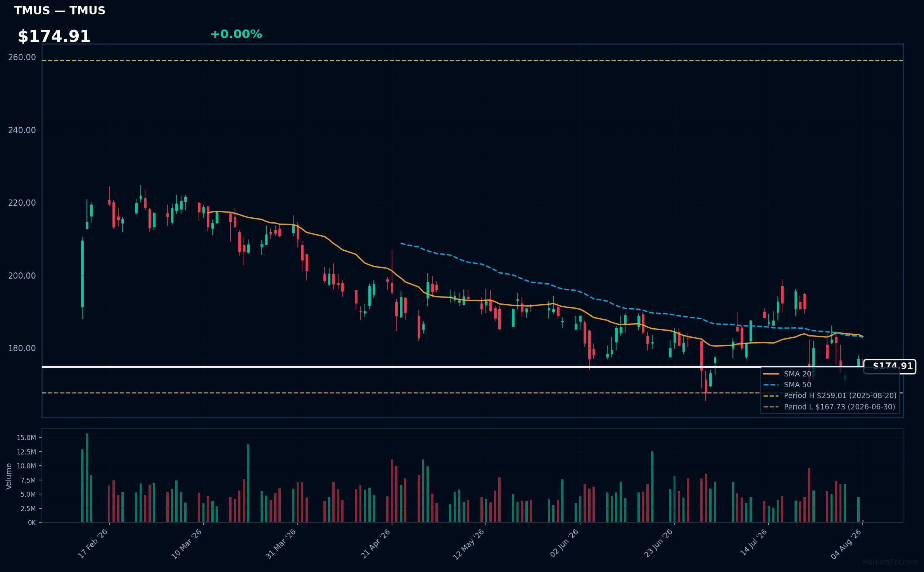Click the 0K volume axis label
Image resolution: width=924 pixels, height=572 pixels.
point(32,523)
